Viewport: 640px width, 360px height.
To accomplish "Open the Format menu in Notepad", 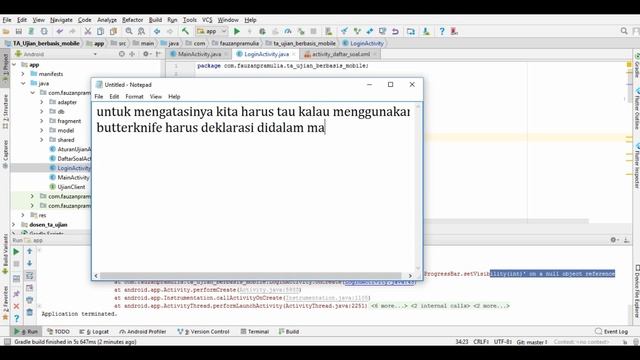I will point(134,97).
